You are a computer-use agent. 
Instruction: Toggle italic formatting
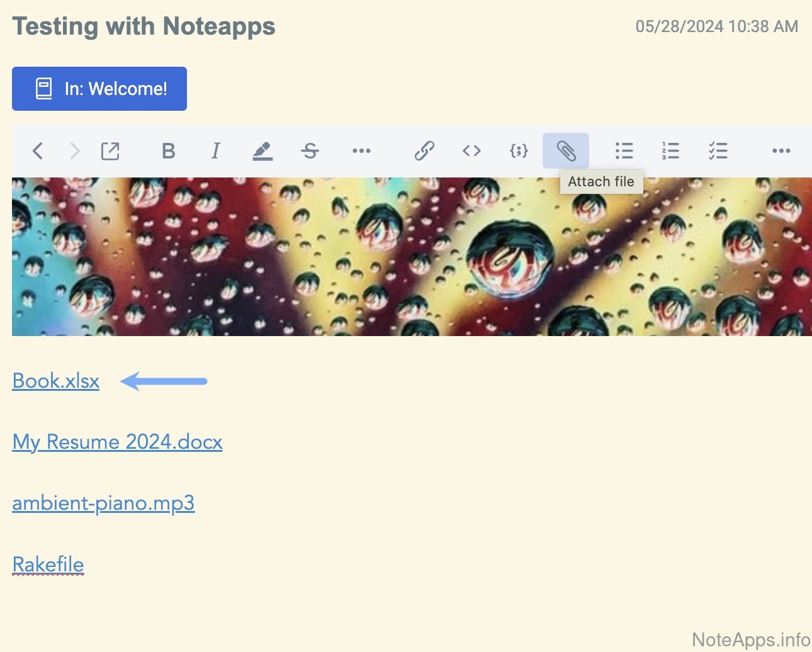click(x=215, y=151)
